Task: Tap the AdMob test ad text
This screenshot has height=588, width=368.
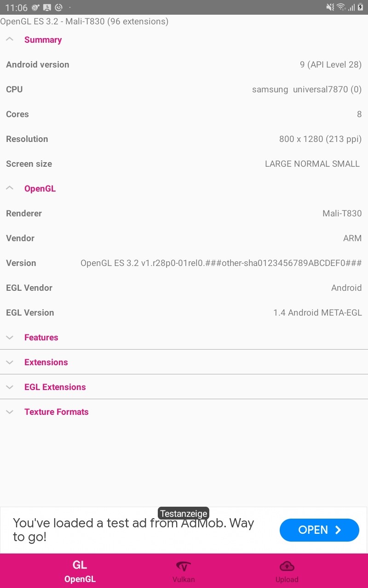Action: [133, 530]
